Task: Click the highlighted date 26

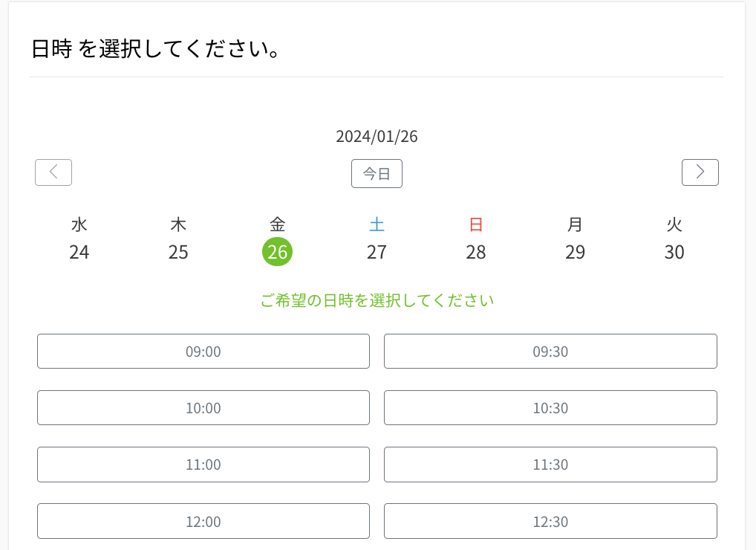Action: [x=278, y=252]
